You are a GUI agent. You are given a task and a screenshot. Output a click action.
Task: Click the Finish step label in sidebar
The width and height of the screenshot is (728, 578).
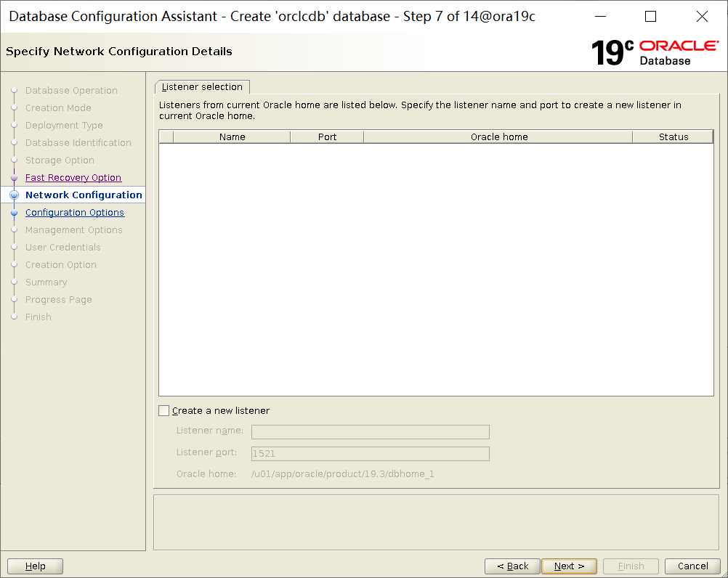coord(39,317)
